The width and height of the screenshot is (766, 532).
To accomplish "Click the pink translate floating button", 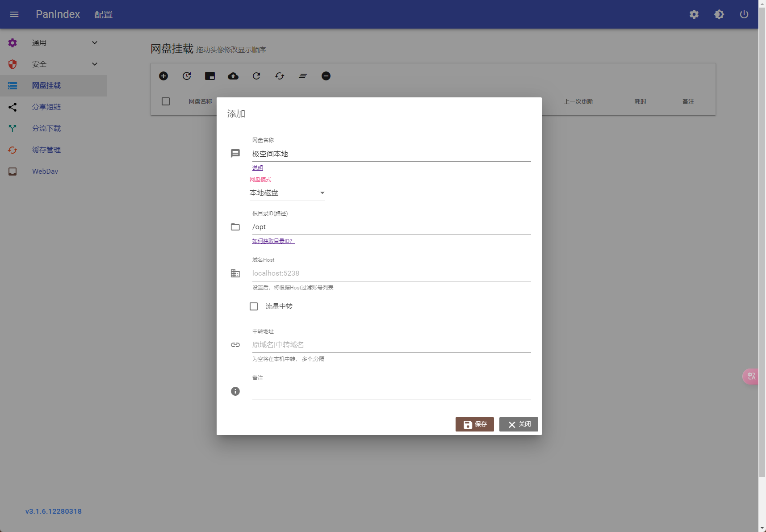I will [751, 377].
